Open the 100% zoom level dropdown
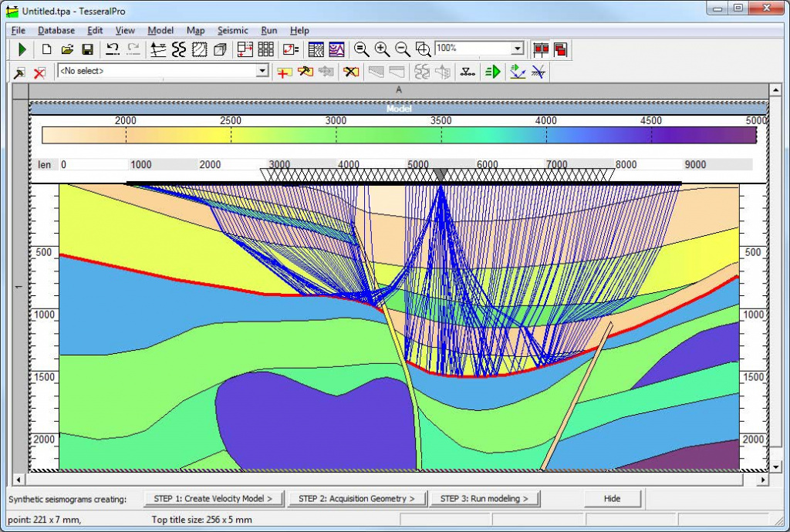790x532 pixels. click(x=518, y=49)
